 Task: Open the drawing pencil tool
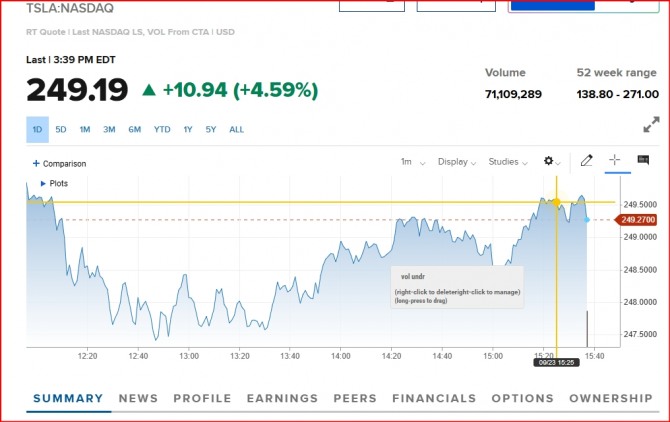click(x=586, y=160)
